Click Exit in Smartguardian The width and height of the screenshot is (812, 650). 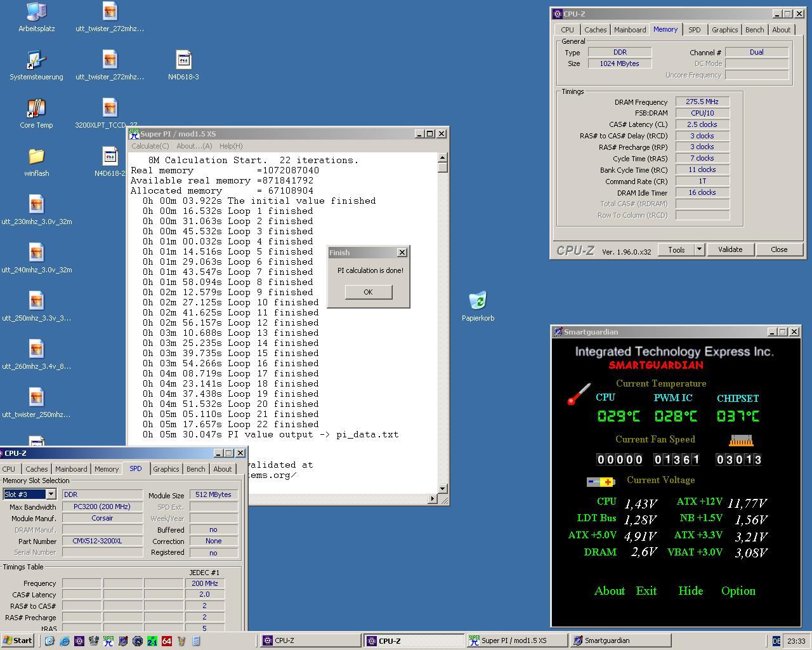point(646,591)
